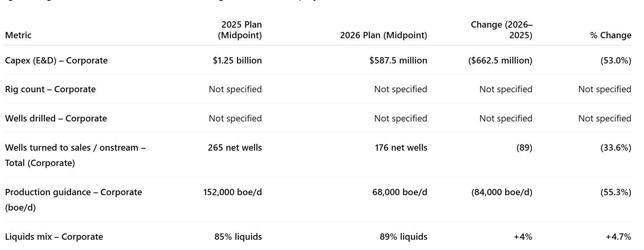Select Production guidance – Corporate row label
This screenshot has height=250, width=644.
pyautogui.click(x=73, y=200)
